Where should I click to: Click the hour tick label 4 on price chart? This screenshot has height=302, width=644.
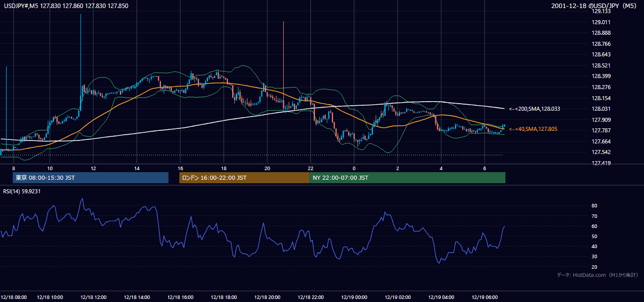point(441,168)
